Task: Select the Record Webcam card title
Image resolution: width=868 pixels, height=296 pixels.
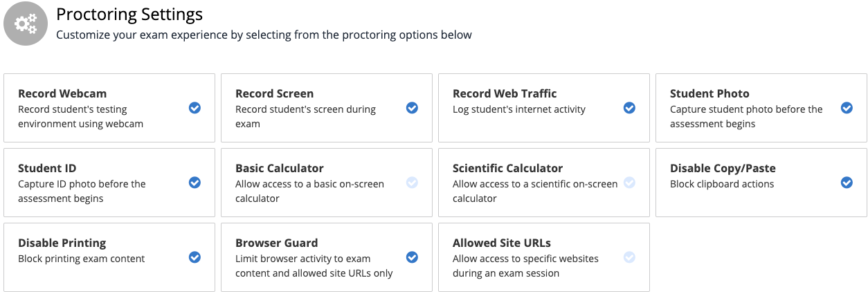Action: tap(62, 93)
